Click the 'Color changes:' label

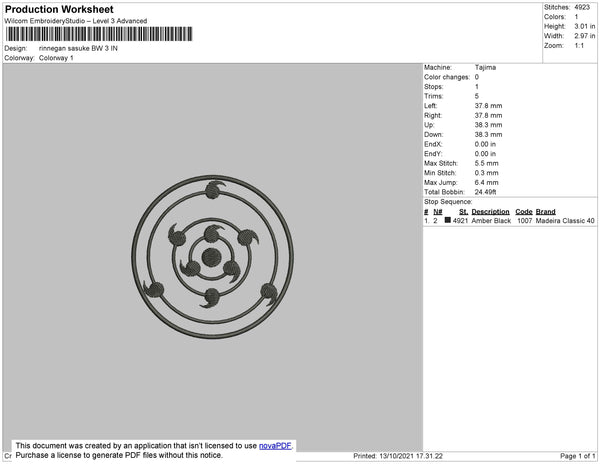447,77
